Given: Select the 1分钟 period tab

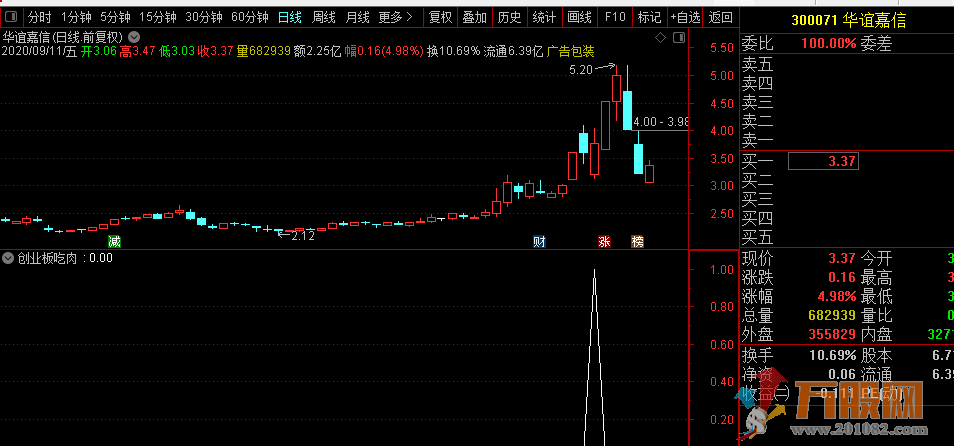Looking at the screenshot, I should pyautogui.click(x=77, y=17).
